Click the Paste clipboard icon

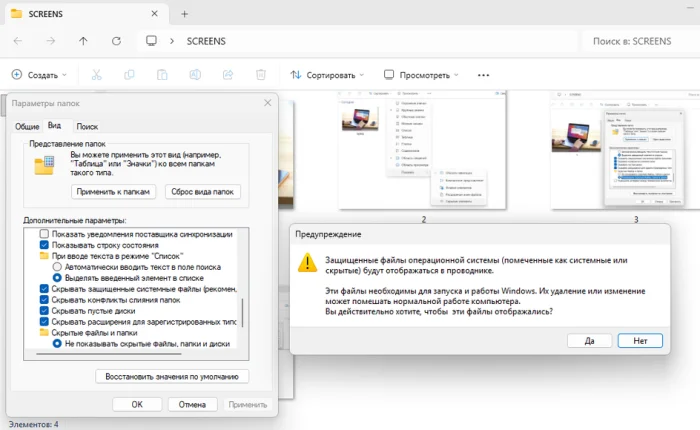click(162, 75)
